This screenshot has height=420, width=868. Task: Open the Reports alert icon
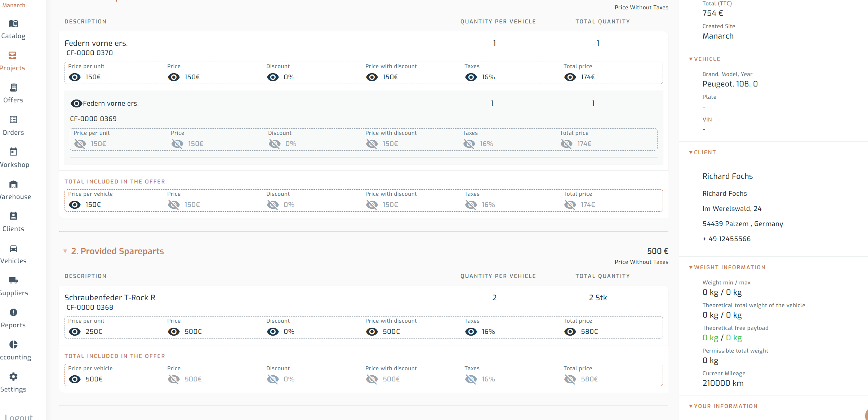tap(13, 312)
